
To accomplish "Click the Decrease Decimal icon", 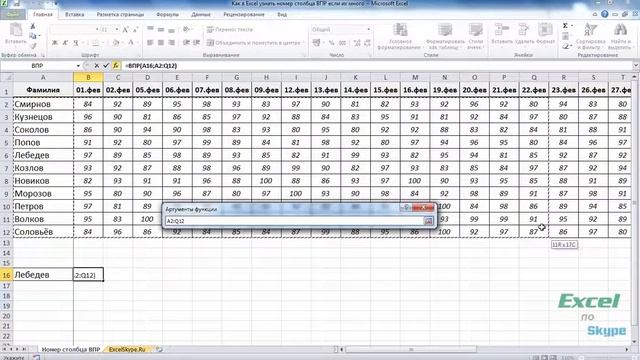I will coord(367,42).
